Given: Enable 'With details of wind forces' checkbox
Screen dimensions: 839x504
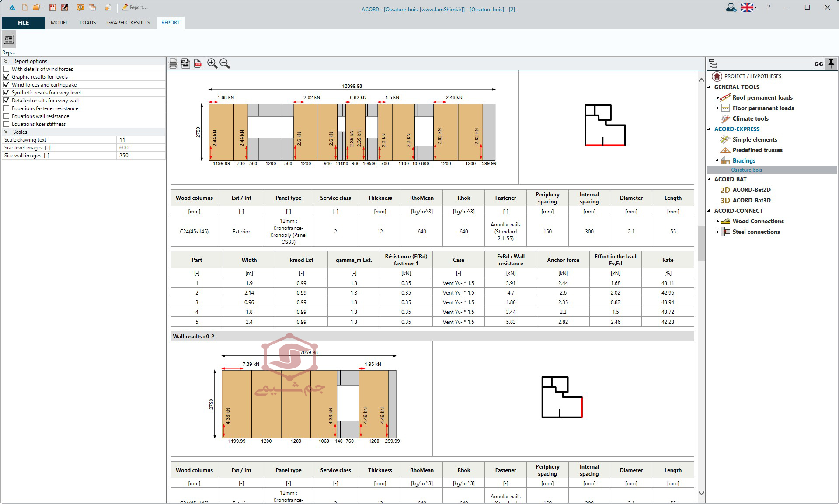Looking at the screenshot, I should [x=7, y=69].
